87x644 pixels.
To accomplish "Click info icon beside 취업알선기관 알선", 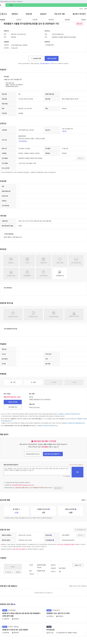I will click(49, 509).
